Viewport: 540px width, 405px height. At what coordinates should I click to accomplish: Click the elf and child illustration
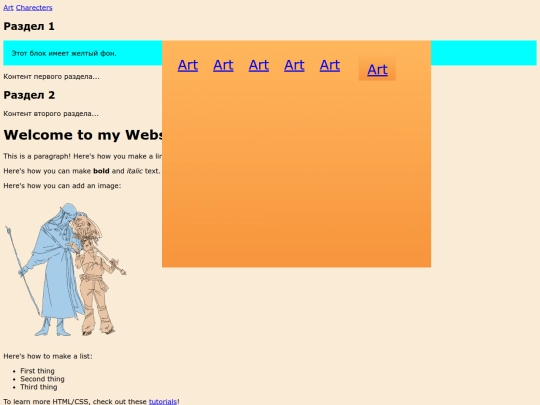[65, 269]
